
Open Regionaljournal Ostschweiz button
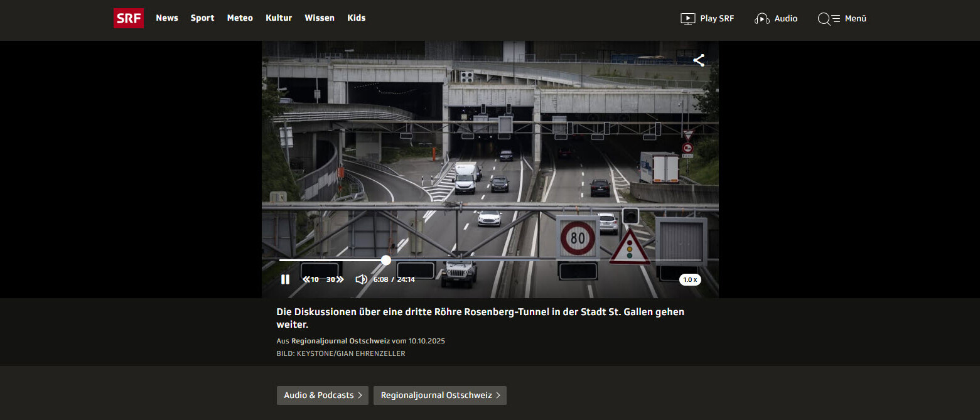439,396
